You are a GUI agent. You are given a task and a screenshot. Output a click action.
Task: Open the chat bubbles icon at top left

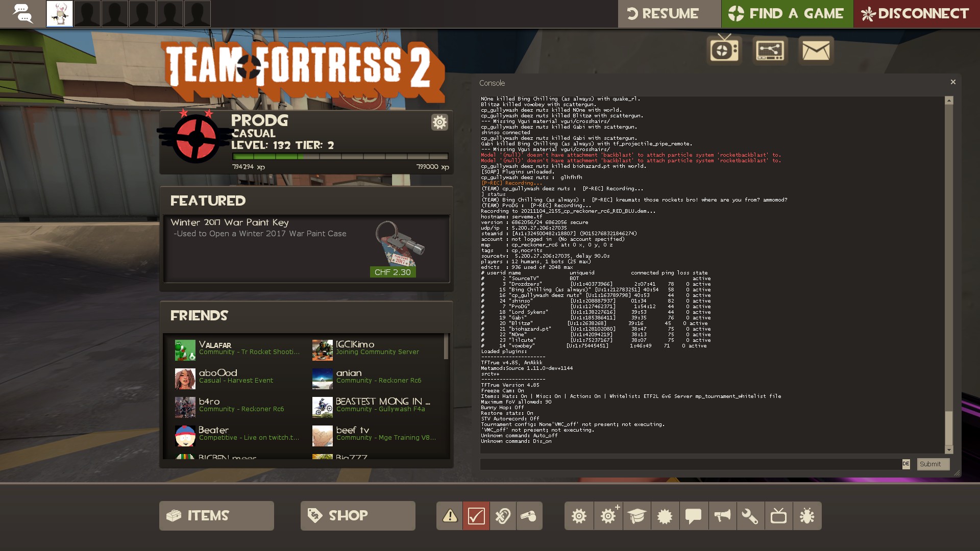tap(22, 14)
